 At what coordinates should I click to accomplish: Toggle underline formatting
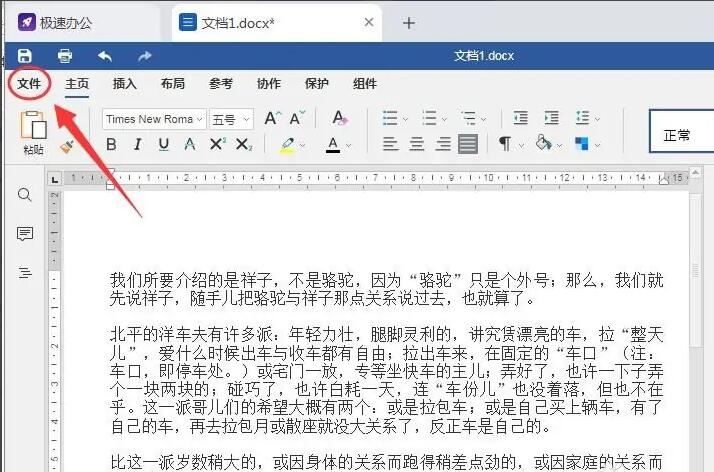point(163,144)
